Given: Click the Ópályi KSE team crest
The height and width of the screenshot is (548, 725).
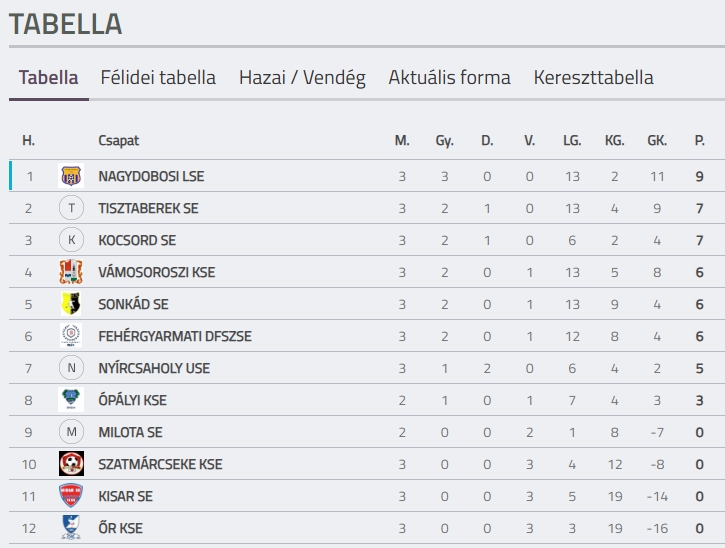Looking at the screenshot, I should [x=71, y=400].
